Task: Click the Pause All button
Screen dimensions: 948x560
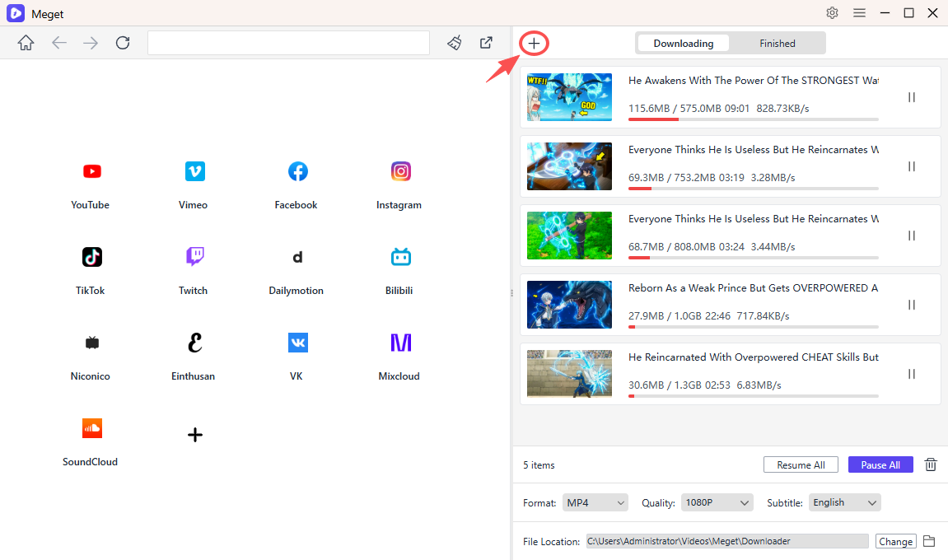Action: point(880,465)
